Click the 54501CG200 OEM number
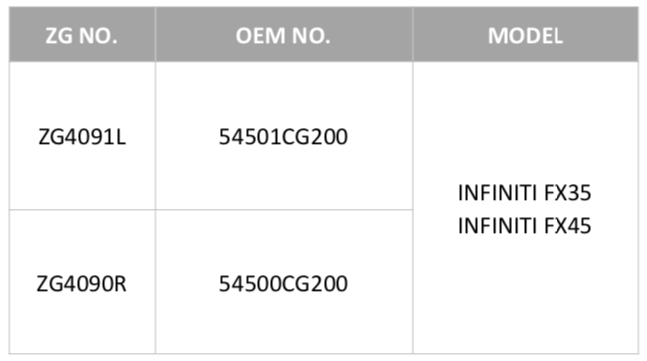This screenshot has height=361, width=647. coord(283,137)
